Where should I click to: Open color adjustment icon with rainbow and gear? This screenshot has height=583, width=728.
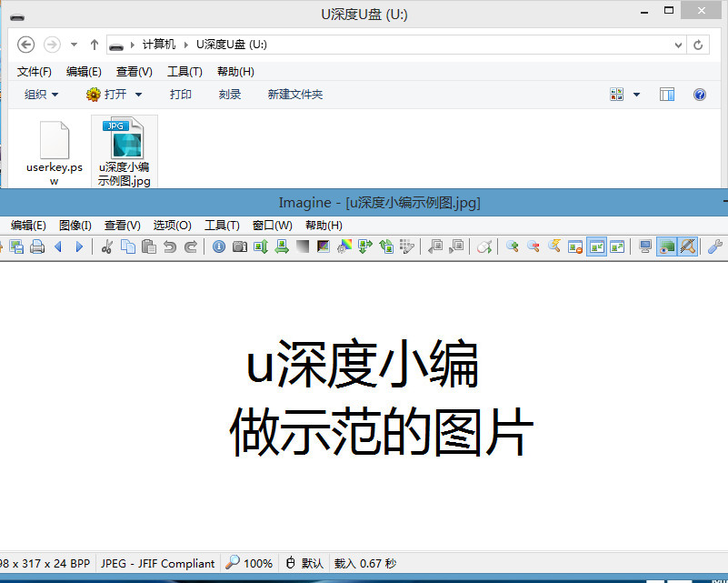tap(344, 246)
